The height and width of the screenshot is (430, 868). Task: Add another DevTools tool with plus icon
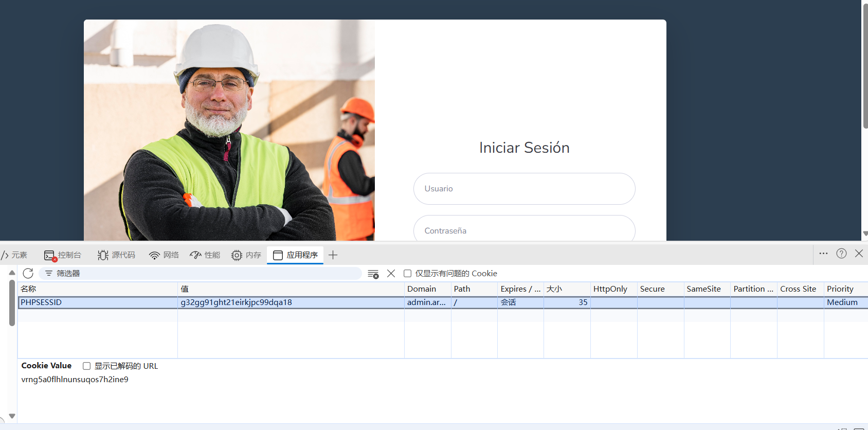coord(333,255)
